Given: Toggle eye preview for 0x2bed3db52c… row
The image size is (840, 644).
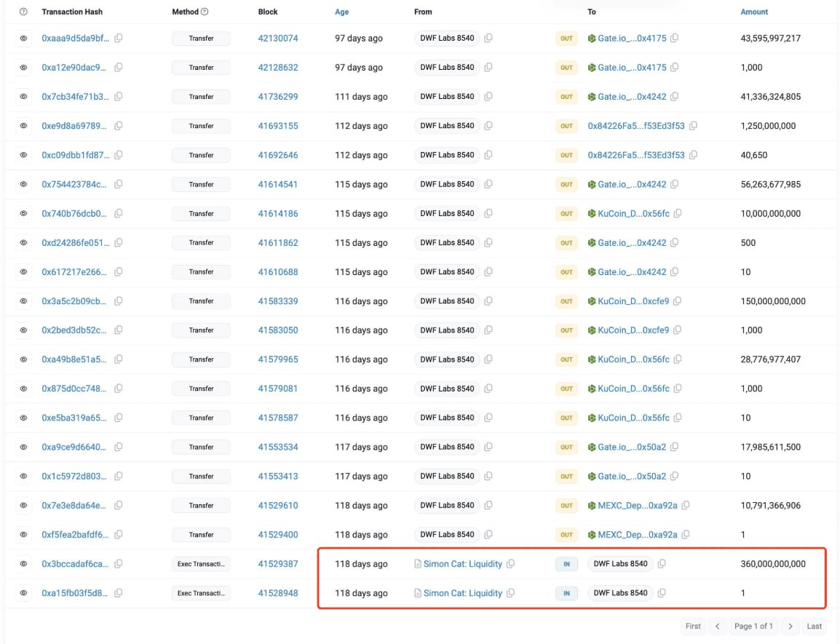Looking at the screenshot, I should (x=23, y=330).
